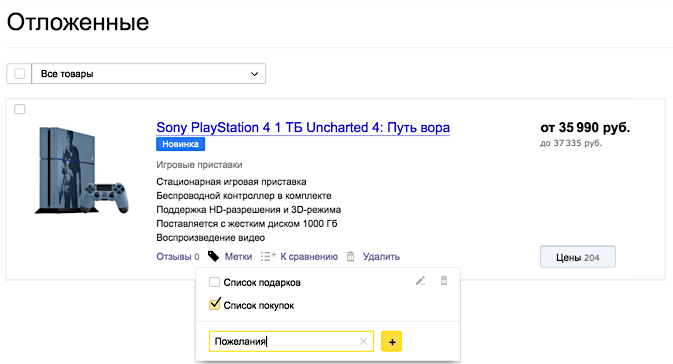673x364 pixels.
Task: Click the Список покупок label text
Action: [x=259, y=306]
